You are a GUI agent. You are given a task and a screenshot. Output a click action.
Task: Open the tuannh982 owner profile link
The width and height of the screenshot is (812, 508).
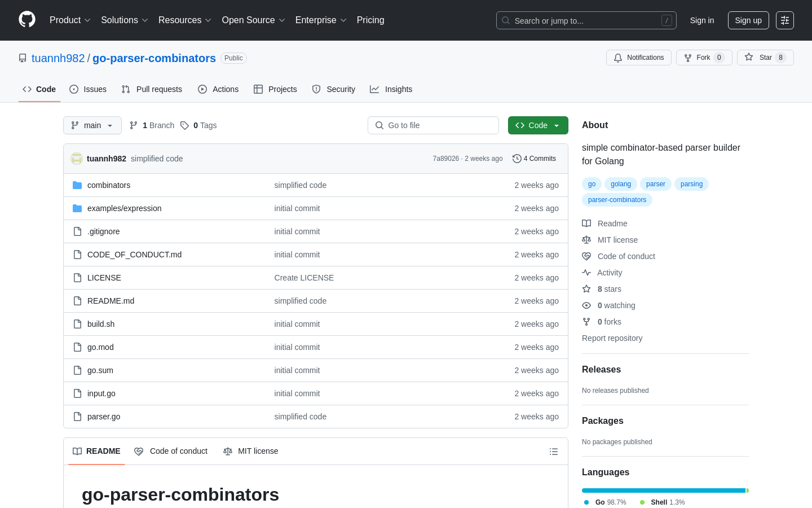coord(58,58)
